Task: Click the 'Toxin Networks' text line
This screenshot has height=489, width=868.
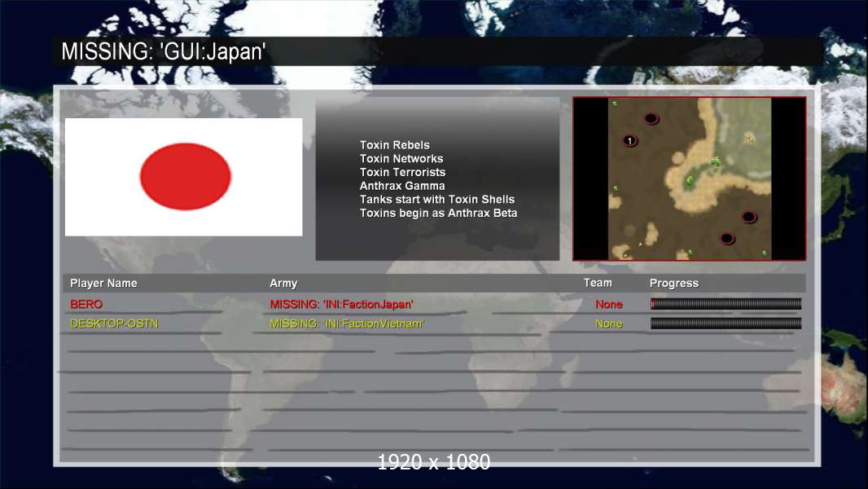Action: pyautogui.click(x=401, y=158)
